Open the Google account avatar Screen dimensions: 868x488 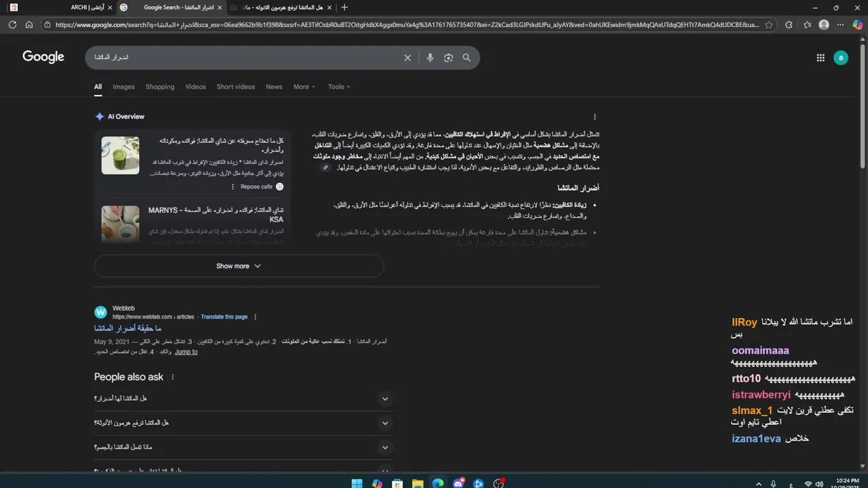pos(841,58)
